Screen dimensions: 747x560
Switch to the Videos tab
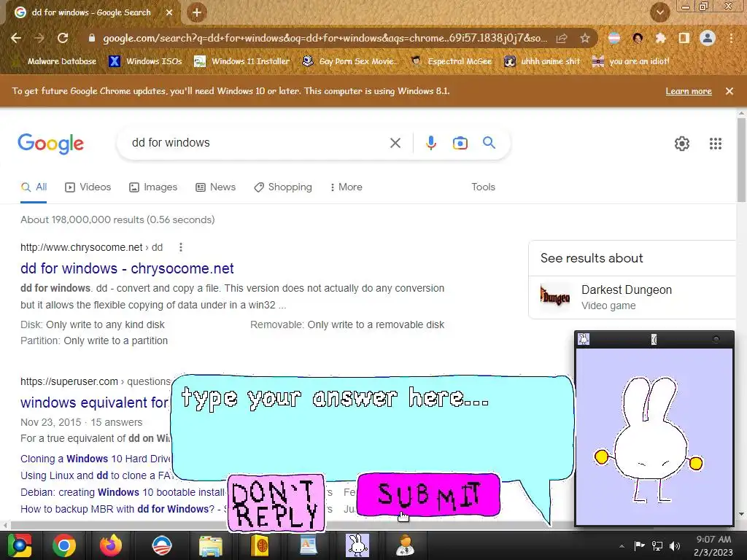88,187
